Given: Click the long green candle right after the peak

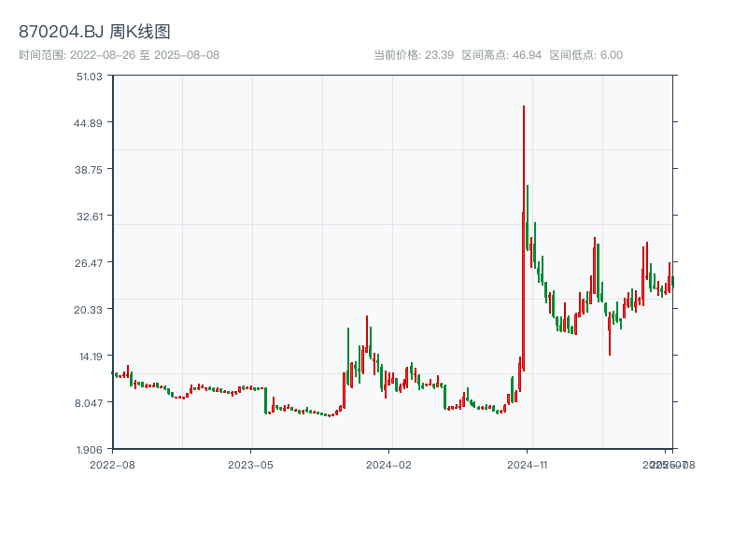Looking at the screenshot, I should coord(528,217).
